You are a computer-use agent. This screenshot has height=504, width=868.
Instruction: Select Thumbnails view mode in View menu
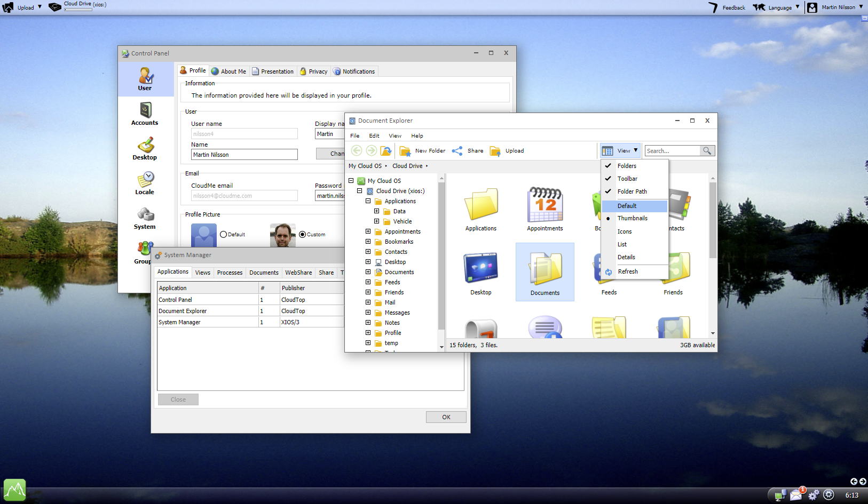click(635, 218)
